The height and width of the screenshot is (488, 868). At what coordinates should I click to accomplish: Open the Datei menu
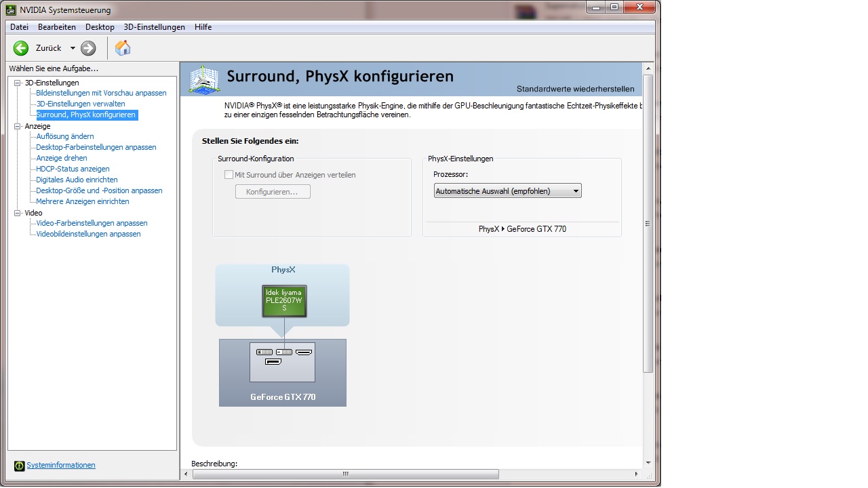[19, 27]
